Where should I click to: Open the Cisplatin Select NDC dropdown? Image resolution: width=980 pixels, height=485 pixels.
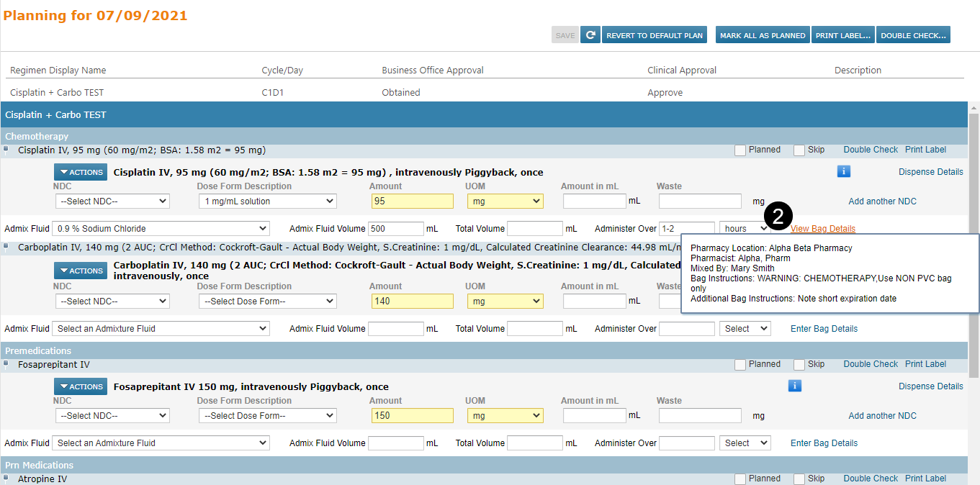coord(112,201)
